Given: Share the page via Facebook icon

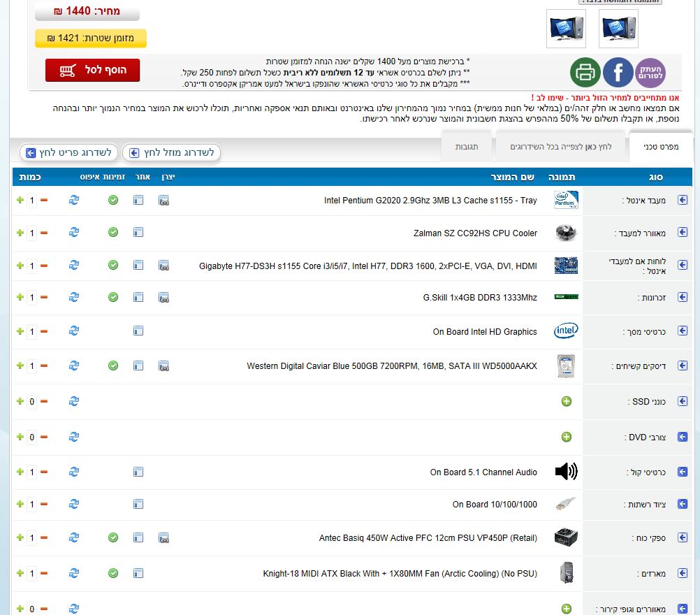Looking at the screenshot, I should (618, 72).
